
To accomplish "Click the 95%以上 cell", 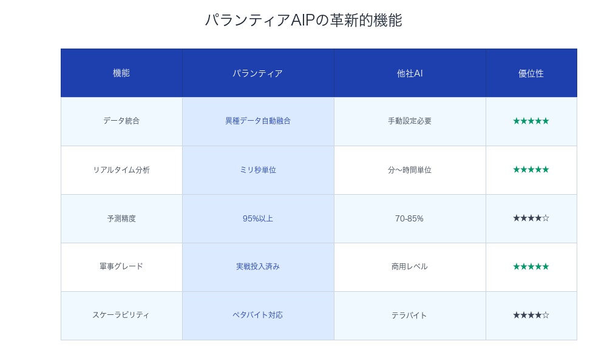I will coord(258,218).
